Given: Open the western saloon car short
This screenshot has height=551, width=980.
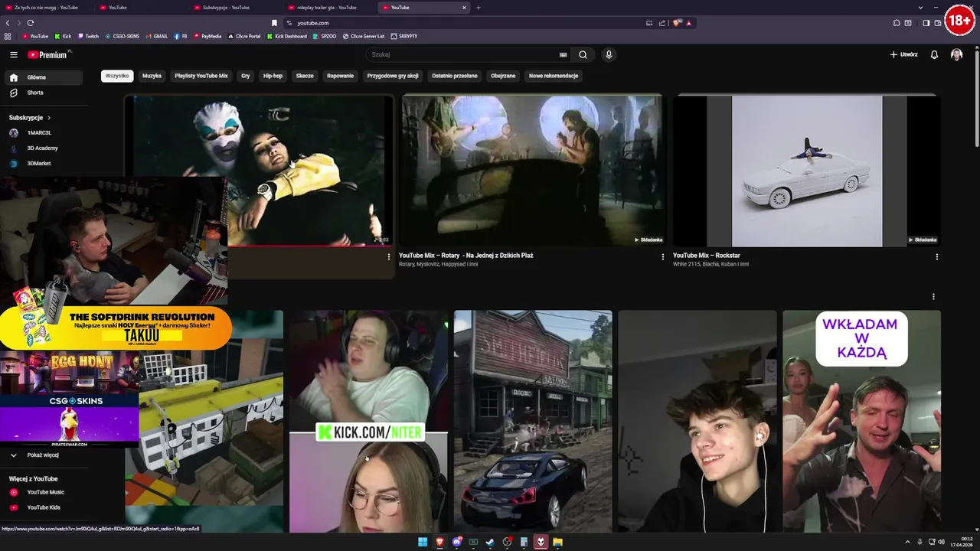Looking at the screenshot, I should (x=533, y=421).
